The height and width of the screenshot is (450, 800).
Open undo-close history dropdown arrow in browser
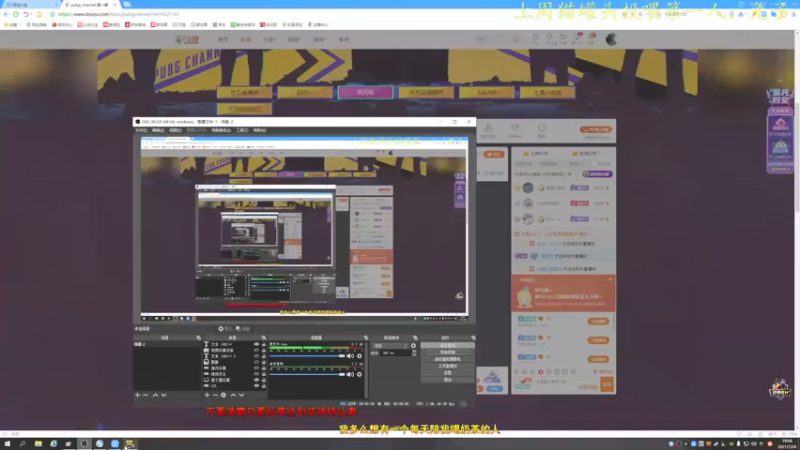[x=32, y=14]
